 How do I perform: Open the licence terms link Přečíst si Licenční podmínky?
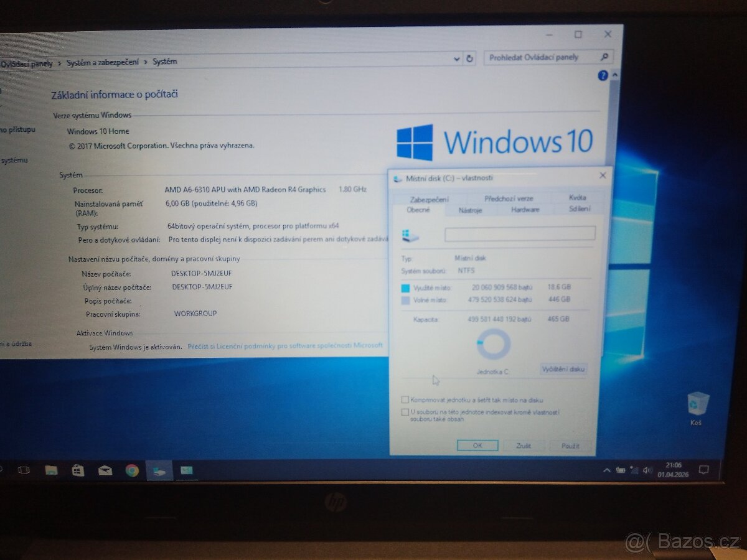(286, 345)
